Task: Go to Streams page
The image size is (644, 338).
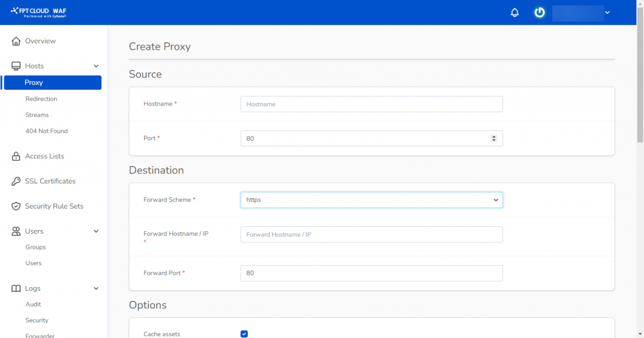Action: 36,115
